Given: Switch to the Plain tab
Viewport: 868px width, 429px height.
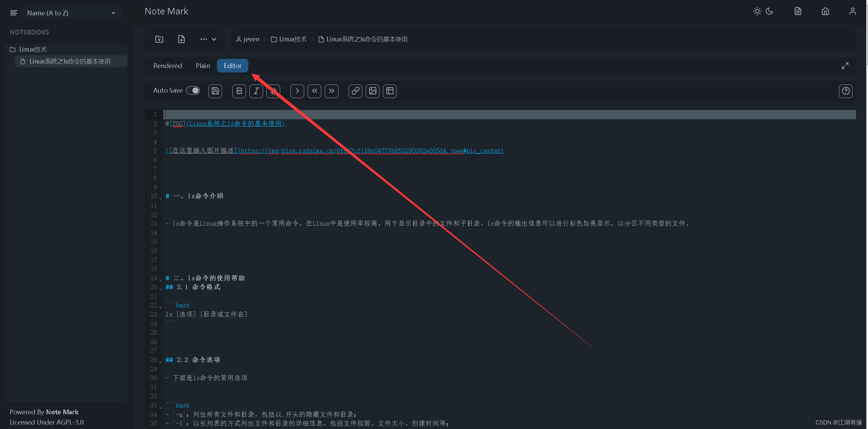Looking at the screenshot, I should (x=203, y=66).
